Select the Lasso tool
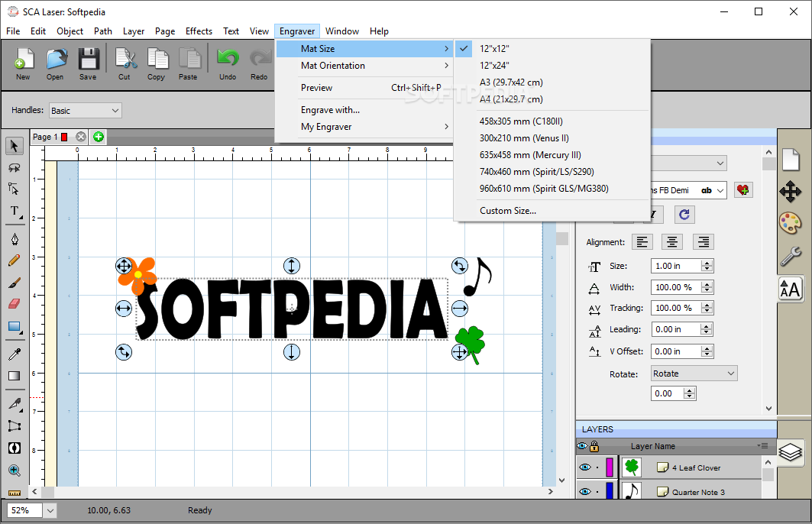The image size is (812, 524). click(x=15, y=168)
